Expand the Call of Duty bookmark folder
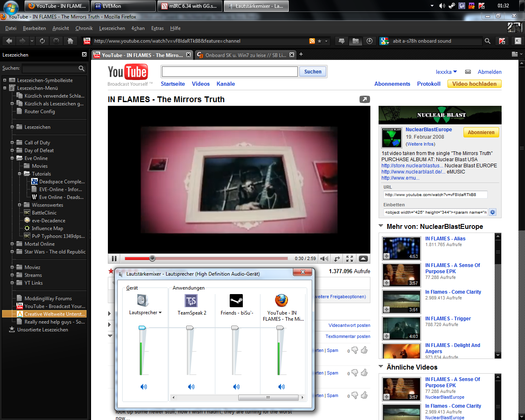 pos(12,143)
